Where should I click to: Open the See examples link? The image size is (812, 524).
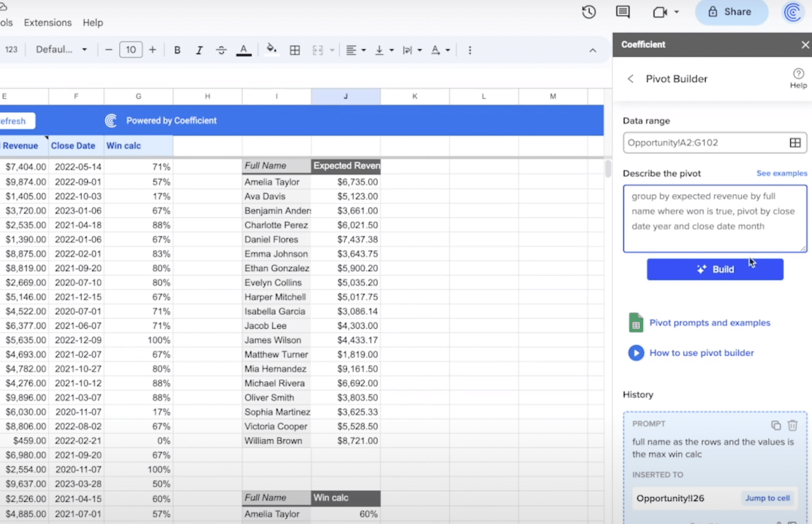point(781,173)
